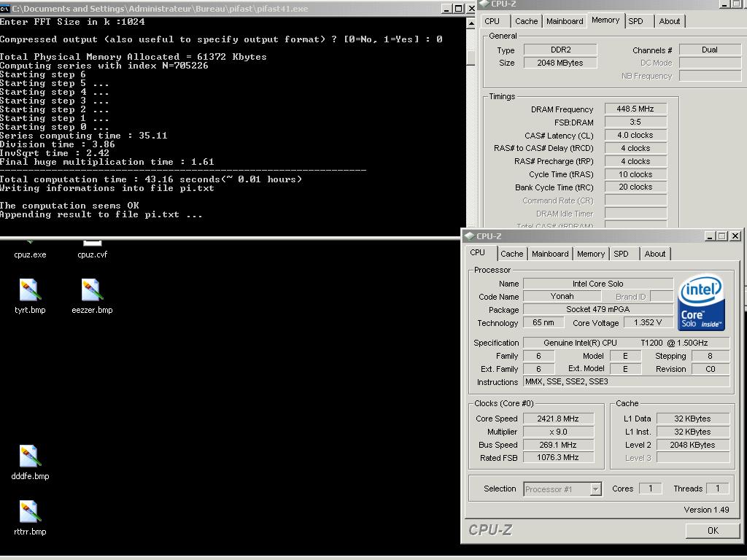Image resolution: width=747 pixels, height=560 pixels.
Task: Click the Multiplier x 9.0 field
Action: point(558,432)
